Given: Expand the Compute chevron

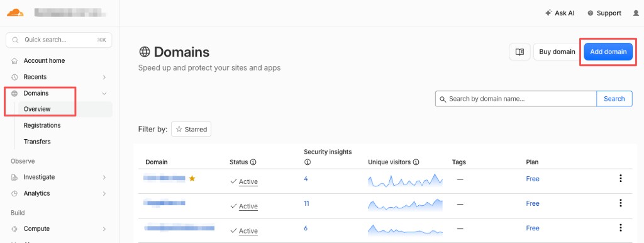Looking at the screenshot, I should [104, 229].
